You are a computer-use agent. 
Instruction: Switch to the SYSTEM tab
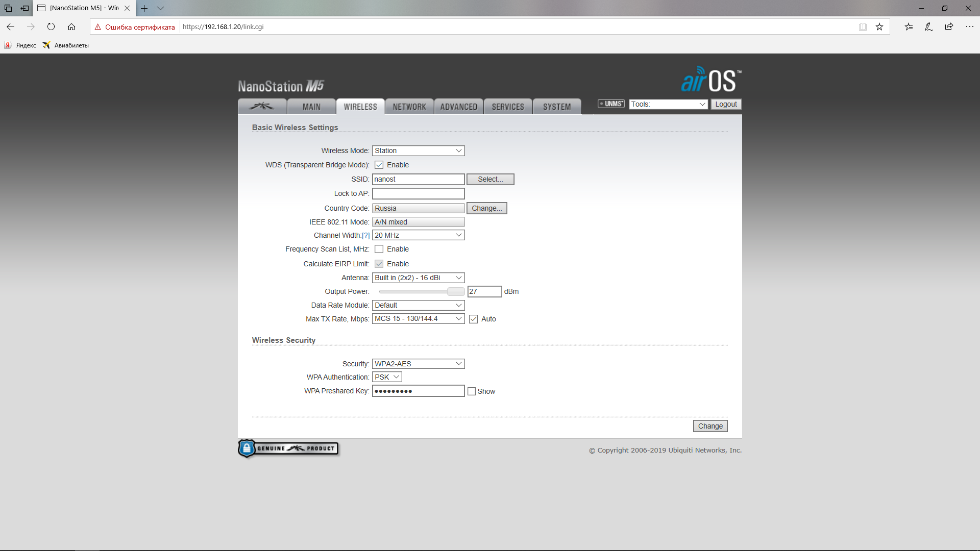(x=557, y=107)
